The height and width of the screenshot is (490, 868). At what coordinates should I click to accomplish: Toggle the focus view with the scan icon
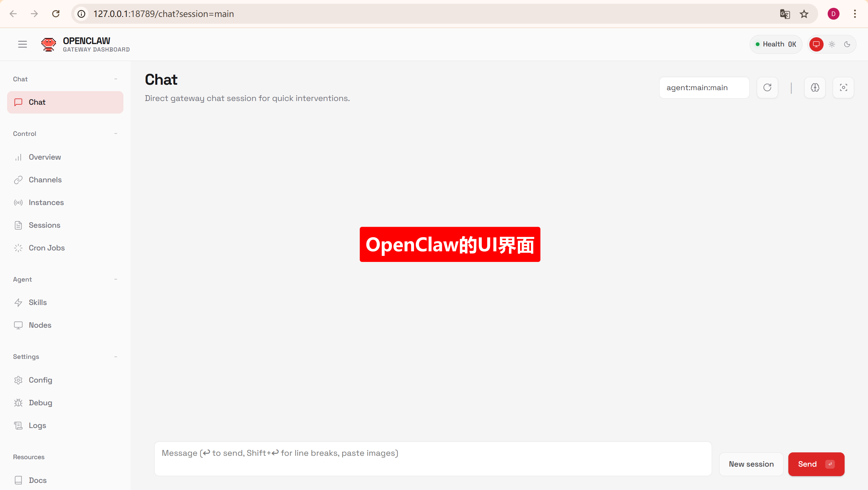[843, 87]
